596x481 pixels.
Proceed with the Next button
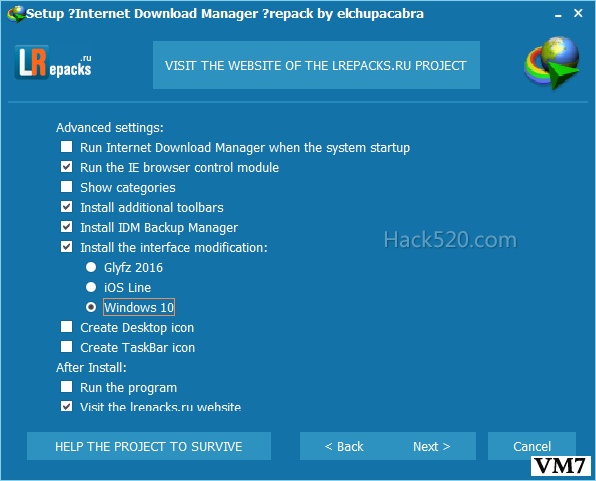[432, 446]
